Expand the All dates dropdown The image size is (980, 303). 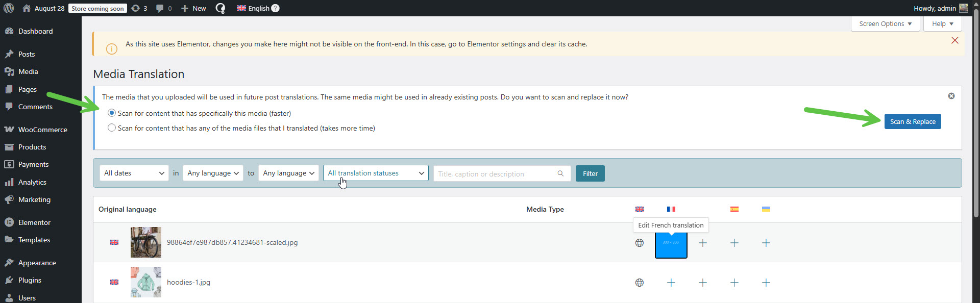pyautogui.click(x=134, y=173)
